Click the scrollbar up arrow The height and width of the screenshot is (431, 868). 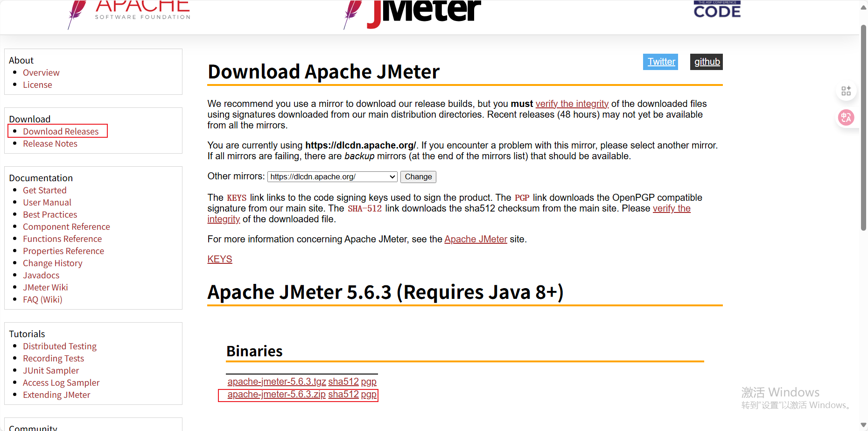[863, 7]
